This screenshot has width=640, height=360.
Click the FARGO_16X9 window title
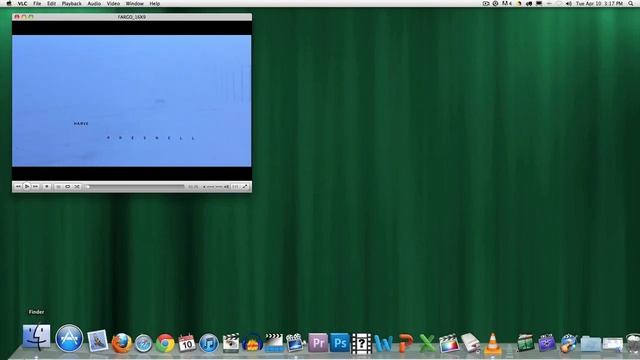click(x=131, y=17)
